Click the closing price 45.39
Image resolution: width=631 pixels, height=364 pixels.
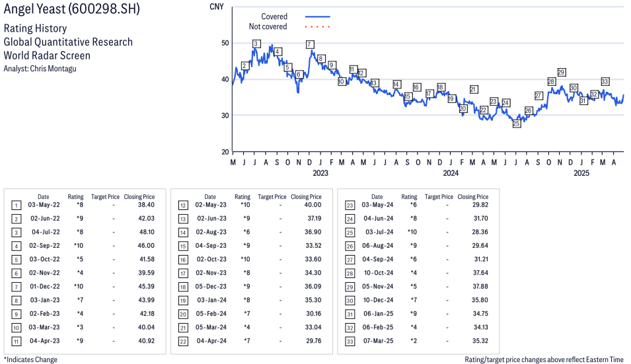[147, 286]
